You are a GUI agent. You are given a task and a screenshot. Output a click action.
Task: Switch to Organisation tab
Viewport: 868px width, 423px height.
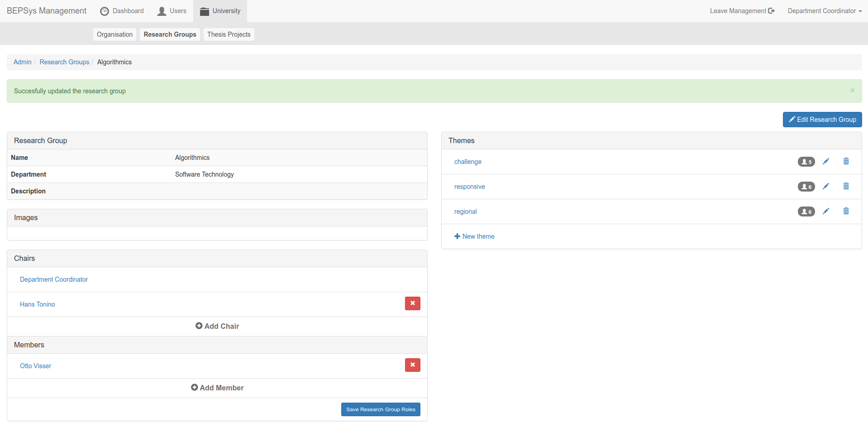tap(114, 34)
